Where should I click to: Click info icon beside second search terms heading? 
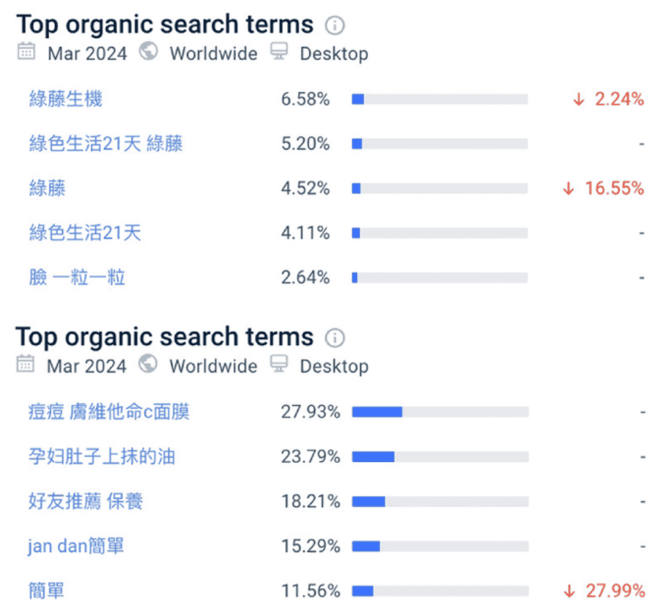click(334, 338)
